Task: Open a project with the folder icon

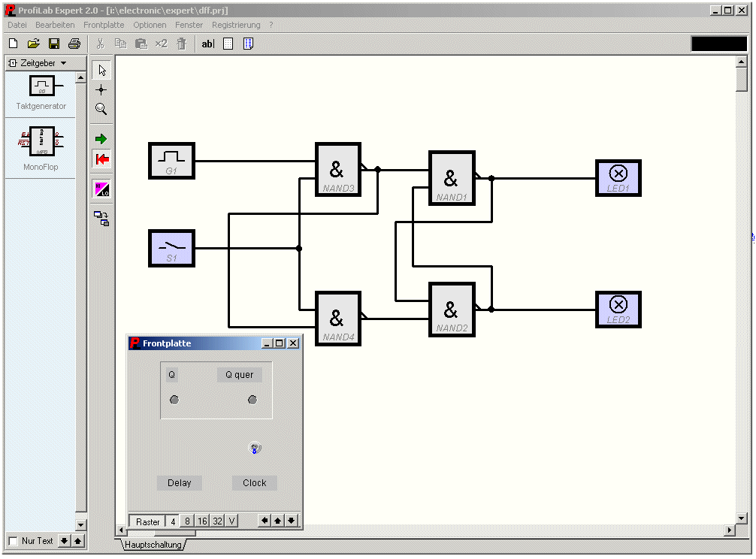Action: 33,44
